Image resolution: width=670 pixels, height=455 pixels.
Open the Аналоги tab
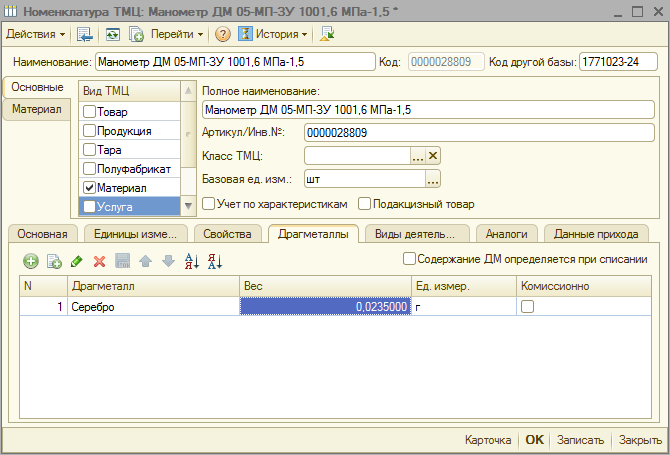coord(507,234)
